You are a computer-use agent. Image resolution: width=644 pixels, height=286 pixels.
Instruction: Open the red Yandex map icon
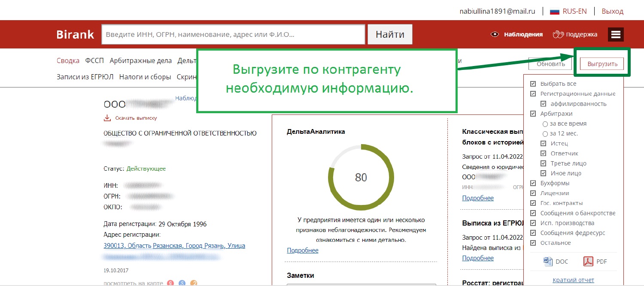[x=170, y=283]
